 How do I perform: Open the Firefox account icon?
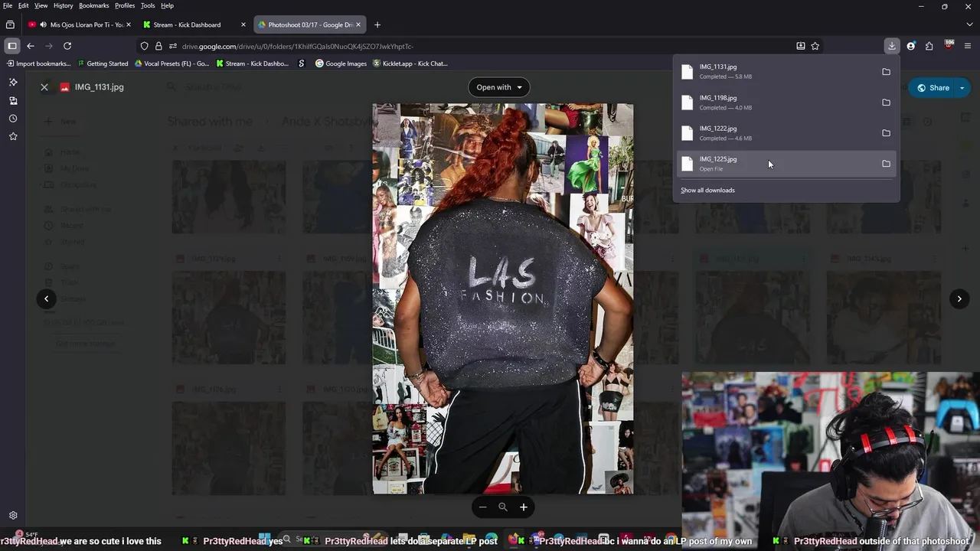[x=910, y=46]
